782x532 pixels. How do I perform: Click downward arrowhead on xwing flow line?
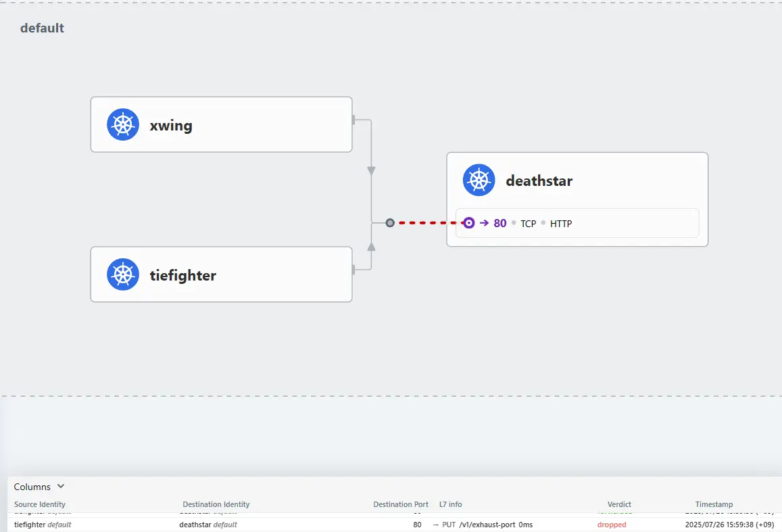coord(371,170)
